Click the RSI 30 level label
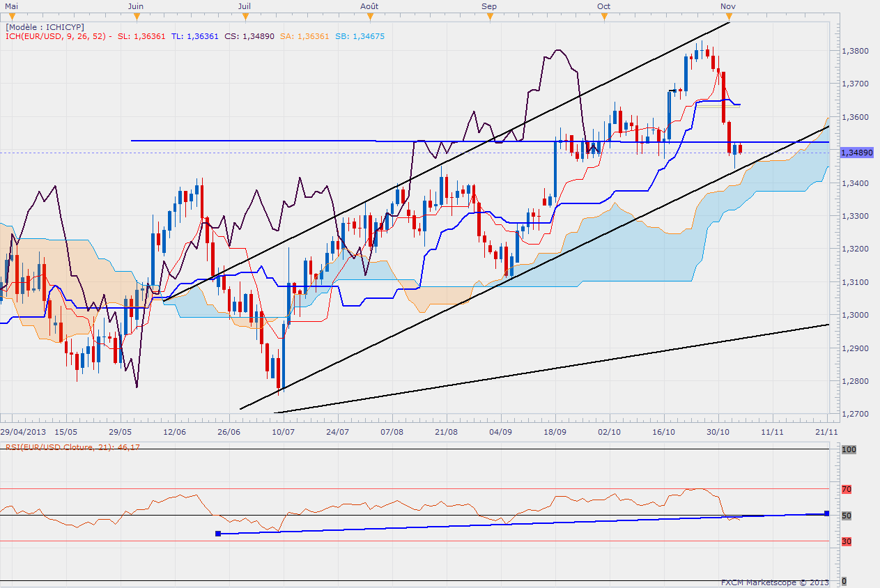Image resolution: width=880 pixels, height=588 pixels. pos(847,541)
